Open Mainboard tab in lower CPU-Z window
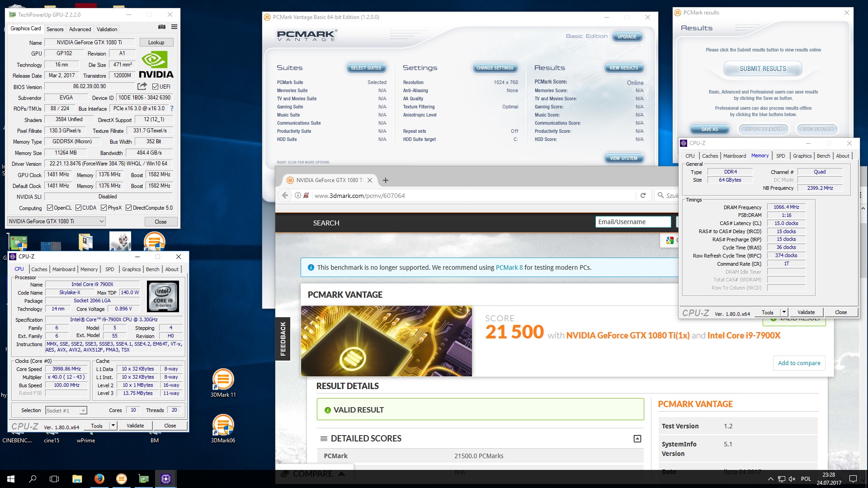The height and width of the screenshot is (488, 868). point(64,269)
